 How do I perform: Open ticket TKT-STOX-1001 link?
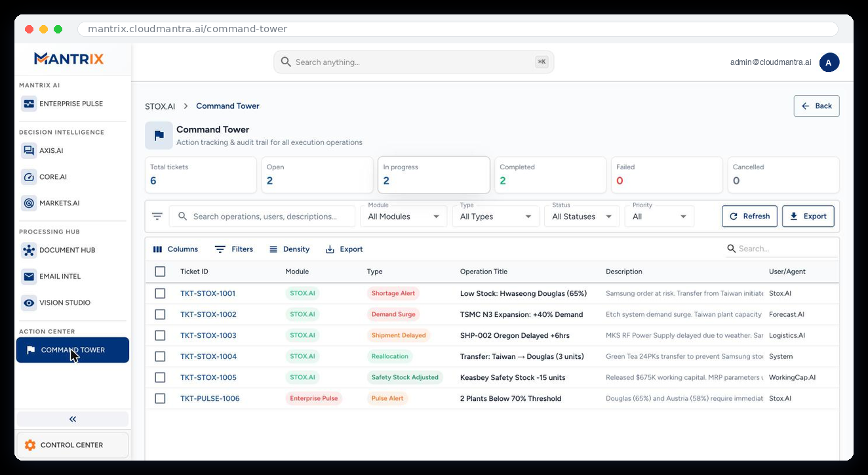coord(208,293)
